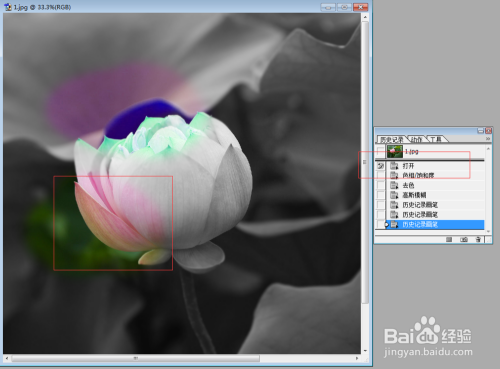This screenshot has width=500, height=369.
Task: Select the 打开 history state
Action: [435, 166]
